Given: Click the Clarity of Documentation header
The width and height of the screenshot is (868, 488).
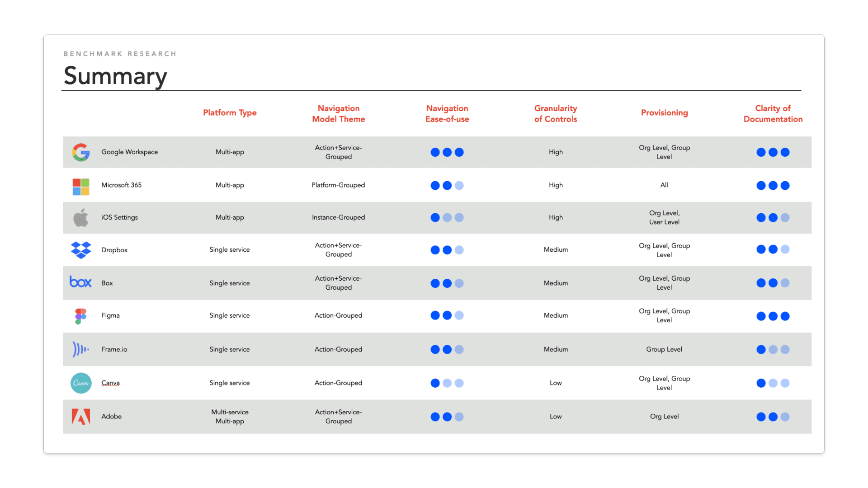Looking at the screenshot, I should point(773,114).
